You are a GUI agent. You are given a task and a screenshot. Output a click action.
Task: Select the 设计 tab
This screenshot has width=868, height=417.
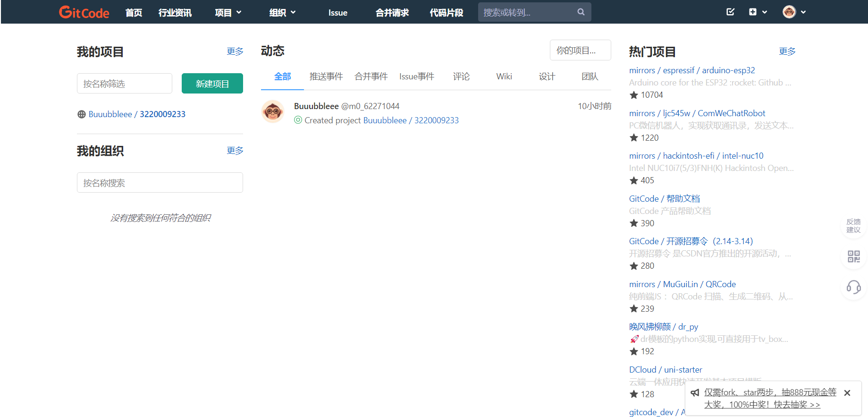(x=547, y=77)
